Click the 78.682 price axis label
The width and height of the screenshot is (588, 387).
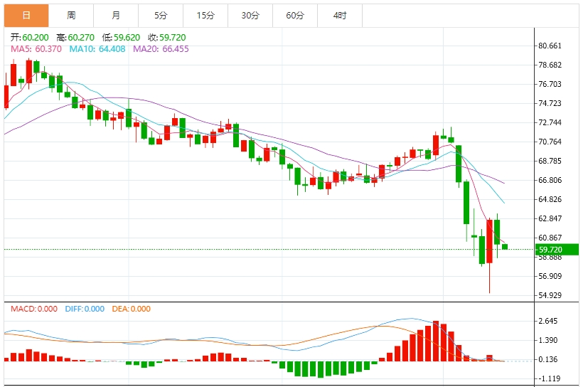coord(550,65)
